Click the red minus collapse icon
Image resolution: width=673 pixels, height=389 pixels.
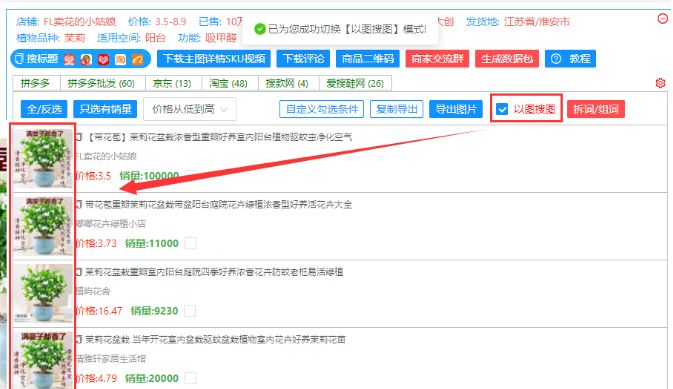tap(663, 18)
